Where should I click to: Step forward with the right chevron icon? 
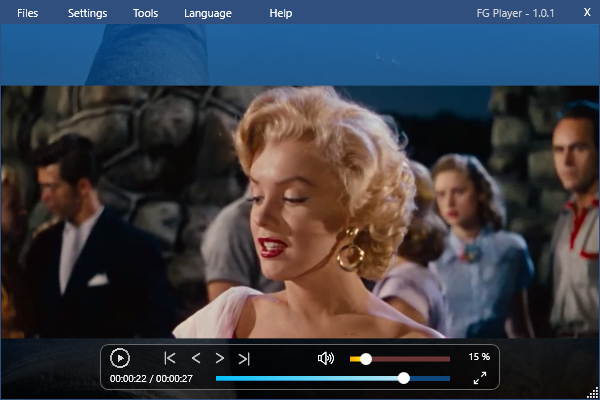pos(220,358)
